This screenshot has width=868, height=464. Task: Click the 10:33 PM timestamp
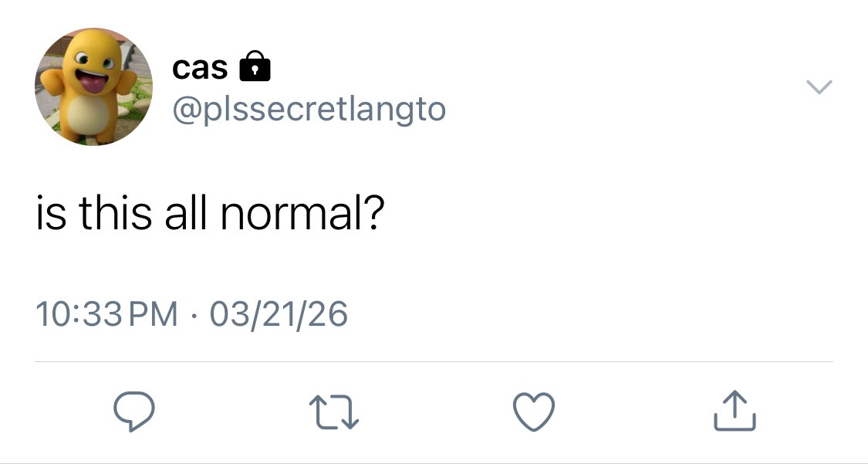point(106,314)
